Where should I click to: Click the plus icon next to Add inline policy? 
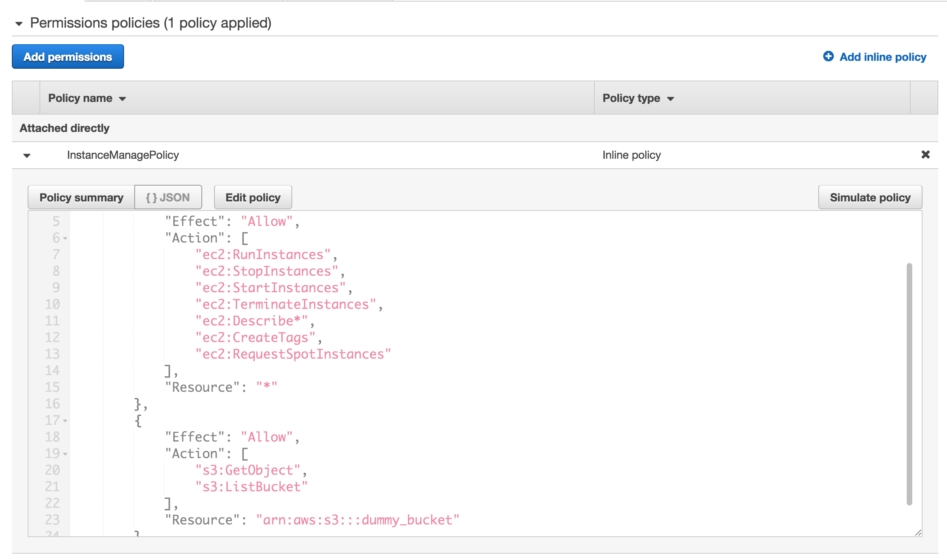(x=828, y=56)
